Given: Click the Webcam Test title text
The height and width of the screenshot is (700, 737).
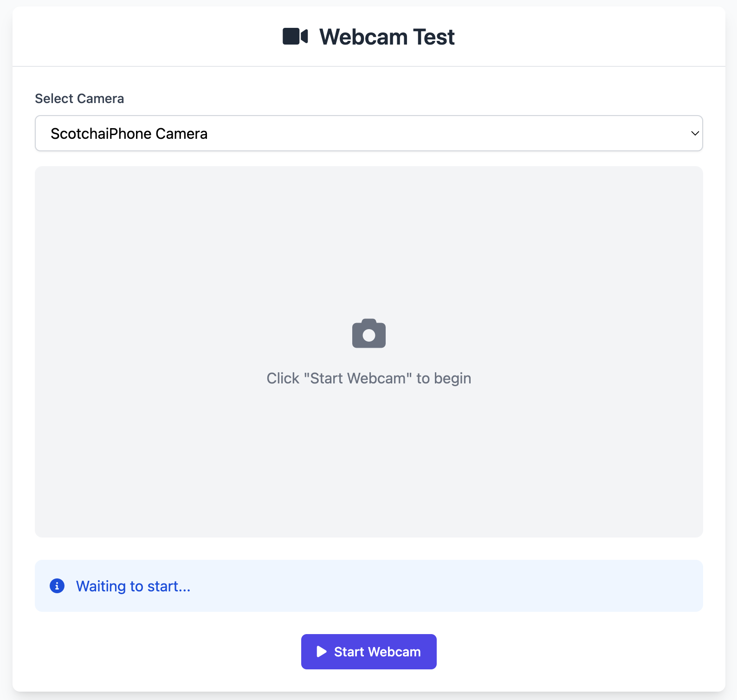Looking at the screenshot, I should coord(387,36).
